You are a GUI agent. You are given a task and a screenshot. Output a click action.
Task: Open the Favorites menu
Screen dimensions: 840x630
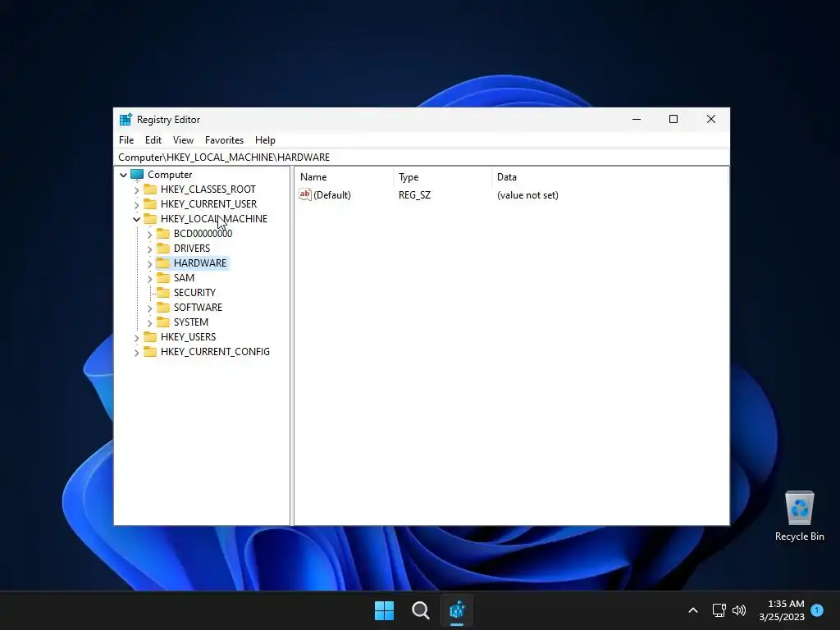pos(224,139)
